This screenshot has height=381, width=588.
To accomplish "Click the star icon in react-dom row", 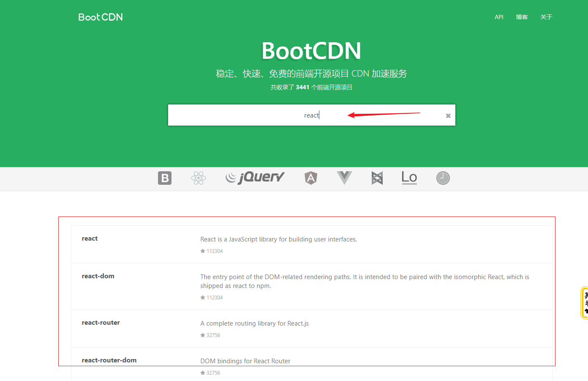I will pos(203,298).
